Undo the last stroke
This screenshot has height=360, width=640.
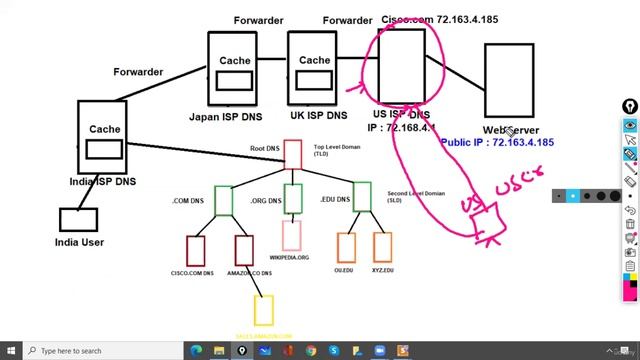630,210
